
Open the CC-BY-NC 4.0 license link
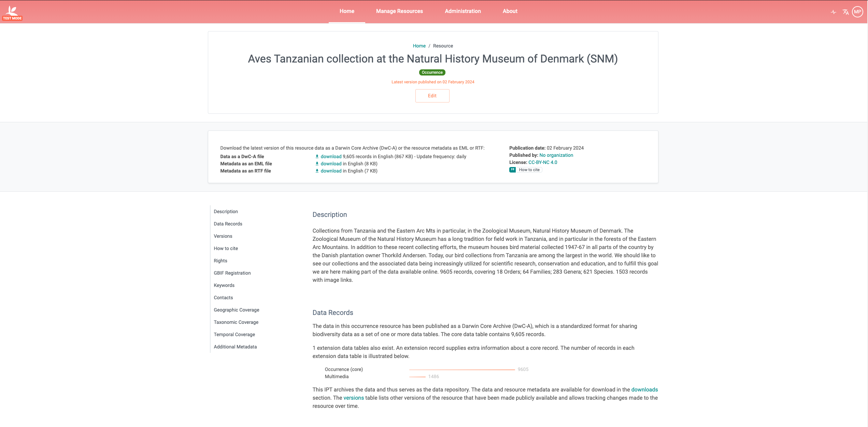point(542,162)
